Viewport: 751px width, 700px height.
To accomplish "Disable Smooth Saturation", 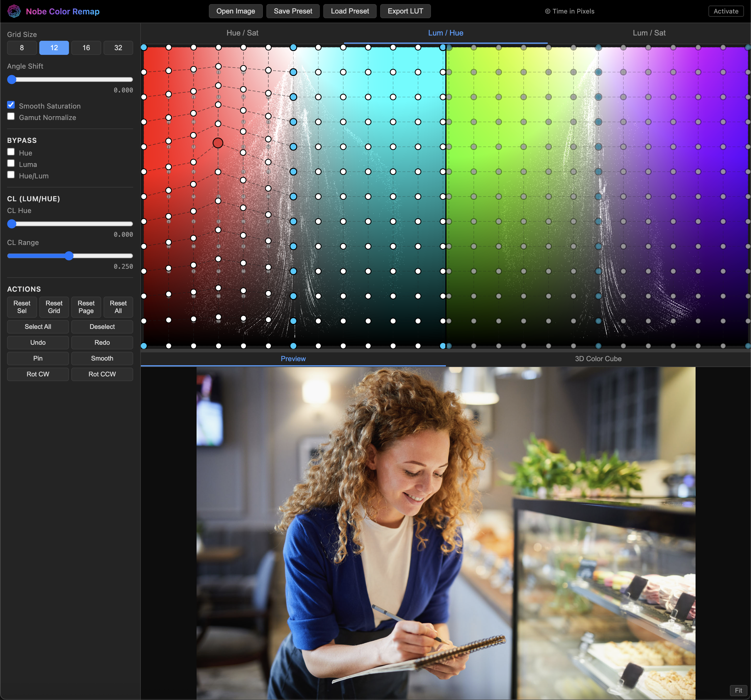I will pos(11,105).
